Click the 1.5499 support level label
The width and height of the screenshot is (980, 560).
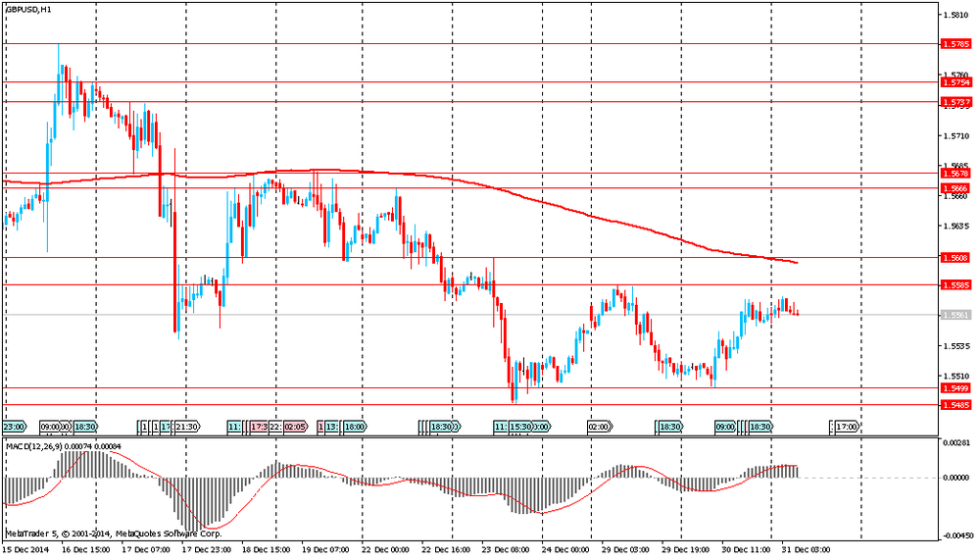[x=955, y=388]
